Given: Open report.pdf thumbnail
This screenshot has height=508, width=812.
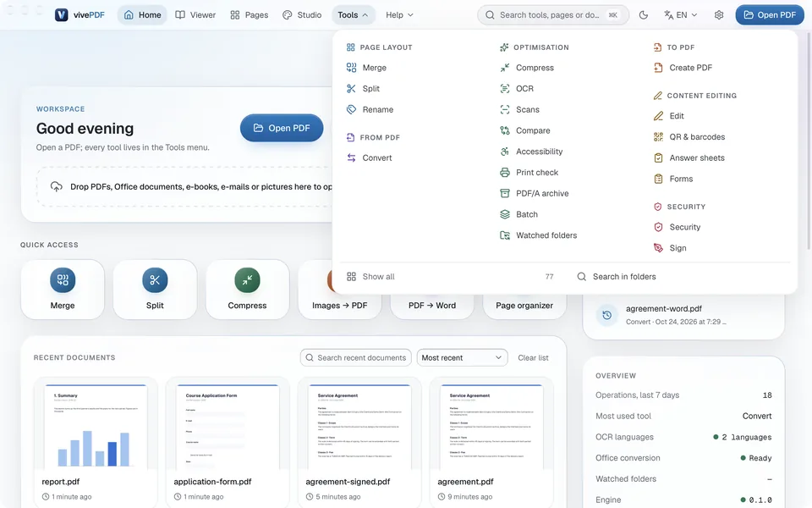Looking at the screenshot, I should pyautogui.click(x=96, y=427).
